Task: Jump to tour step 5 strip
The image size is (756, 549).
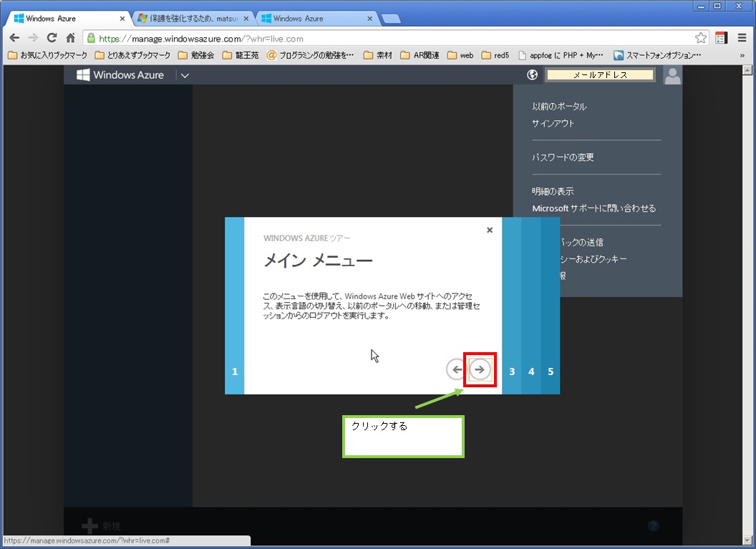Action: click(x=550, y=306)
